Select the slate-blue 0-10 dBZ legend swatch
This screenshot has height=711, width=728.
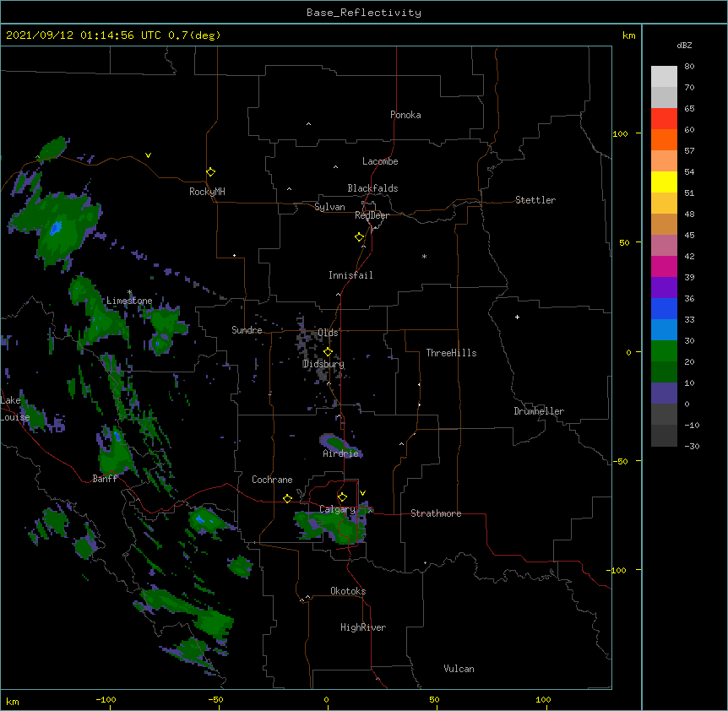point(664,393)
